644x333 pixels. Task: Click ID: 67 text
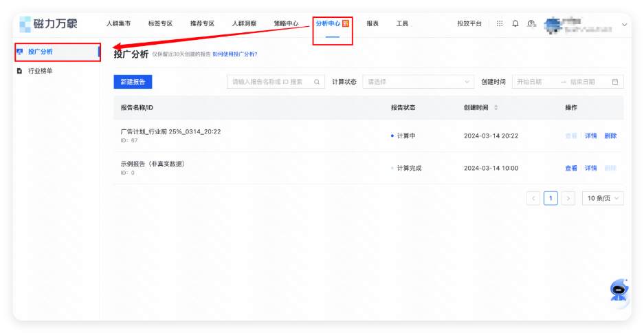129,140
